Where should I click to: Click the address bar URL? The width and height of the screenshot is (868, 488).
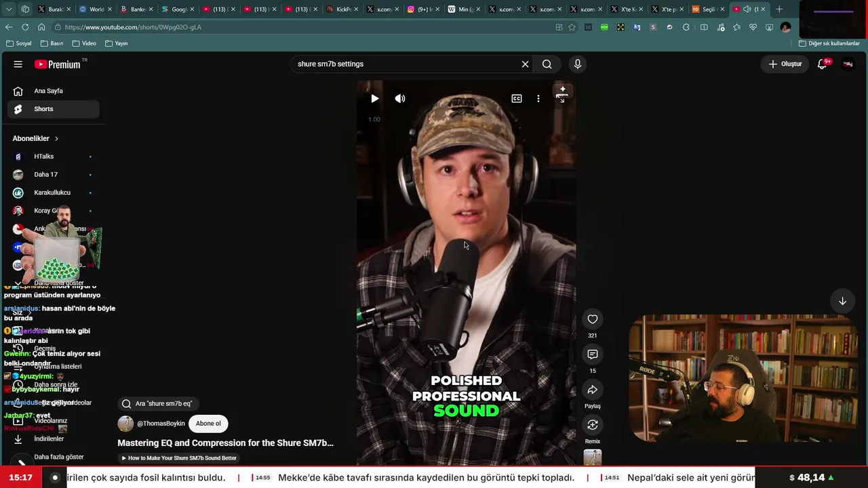click(133, 27)
